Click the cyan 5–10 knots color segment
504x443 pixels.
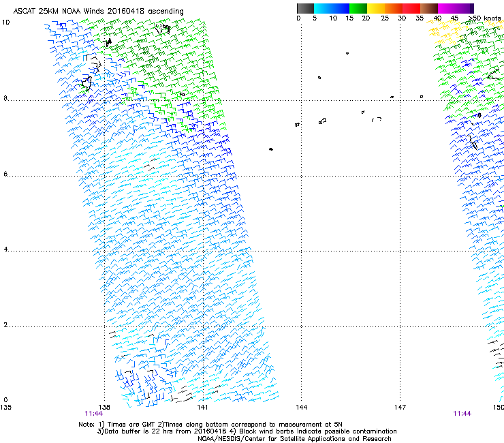323,8
